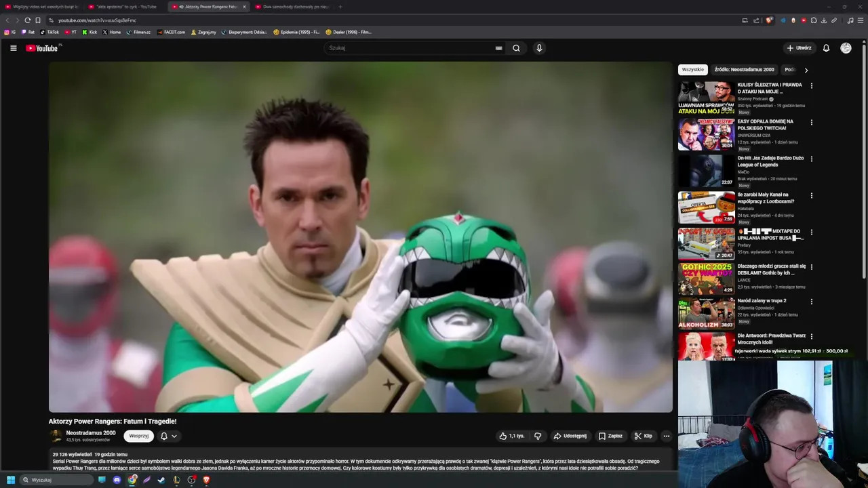Viewport: 868px width, 488px height.
Task: Show more filter chips with right arrow
Action: coord(806,70)
